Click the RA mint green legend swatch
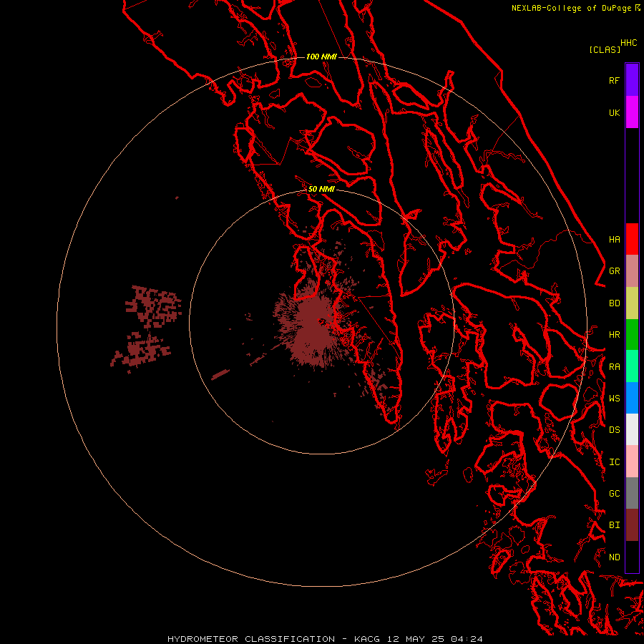This screenshot has width=644, height=644. 632,366
